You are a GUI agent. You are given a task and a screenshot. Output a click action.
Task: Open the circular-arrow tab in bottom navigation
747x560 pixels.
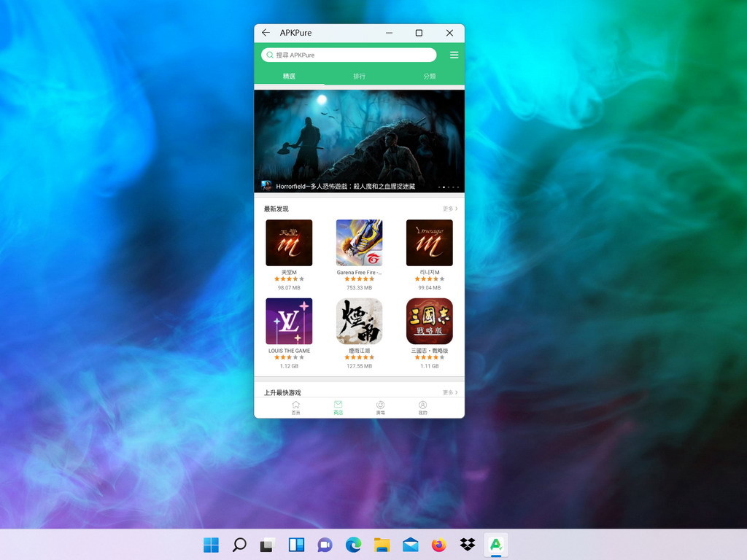[380, 408]
